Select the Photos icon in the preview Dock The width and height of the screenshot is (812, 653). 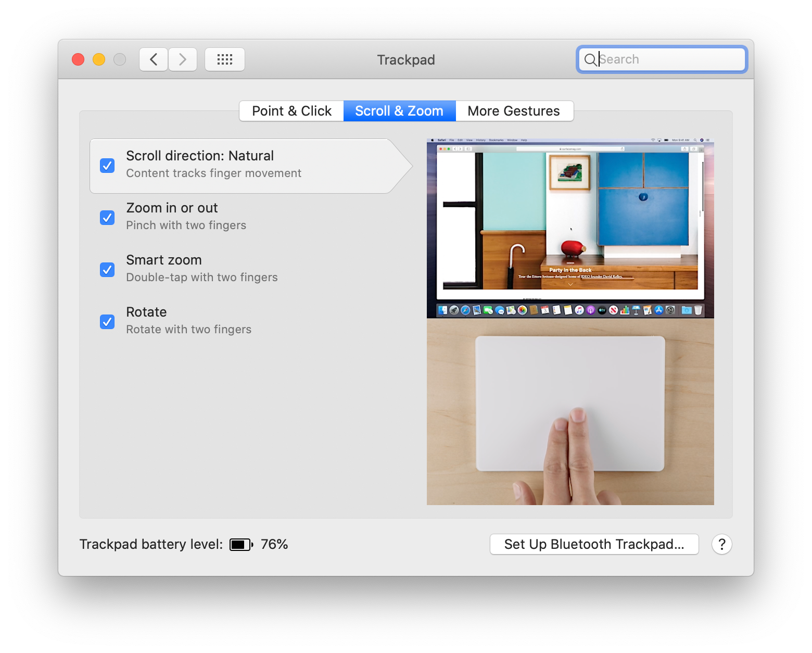point(522,310)
